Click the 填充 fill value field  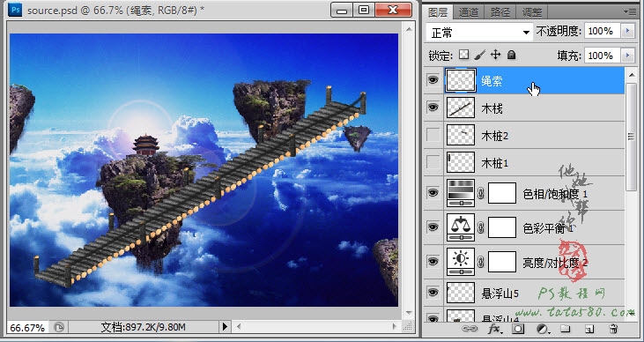(x=603, y=55)
